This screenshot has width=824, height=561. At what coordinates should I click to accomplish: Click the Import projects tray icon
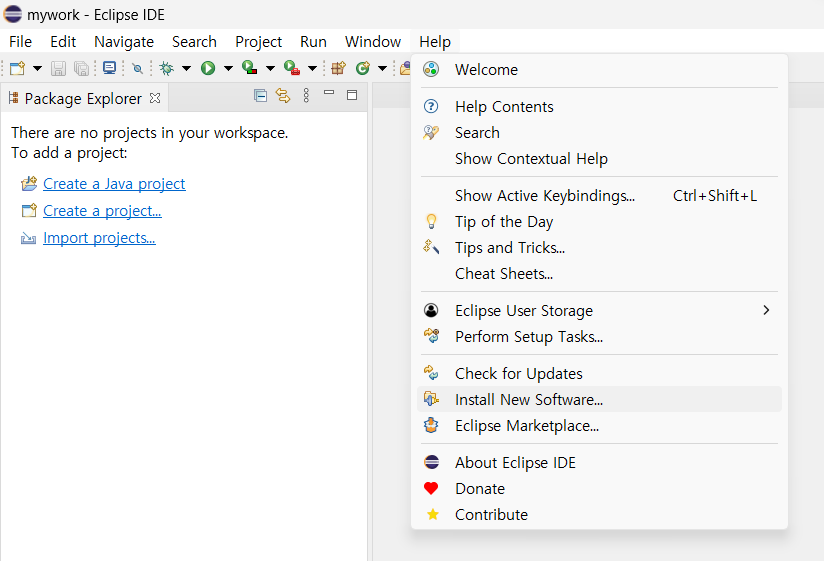point(28,238)
